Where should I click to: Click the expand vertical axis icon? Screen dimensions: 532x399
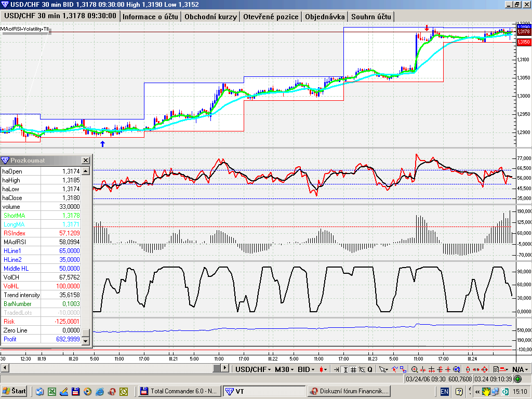(440, 369)
